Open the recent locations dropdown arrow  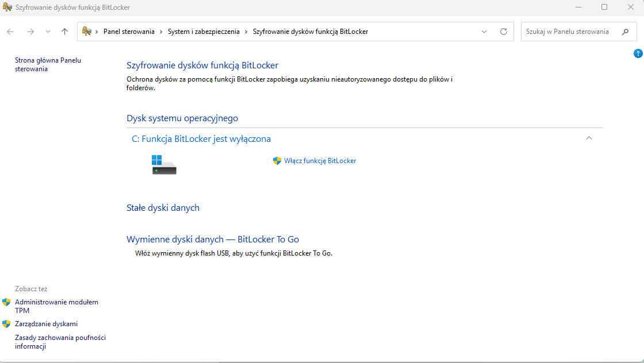pos(48,32)
